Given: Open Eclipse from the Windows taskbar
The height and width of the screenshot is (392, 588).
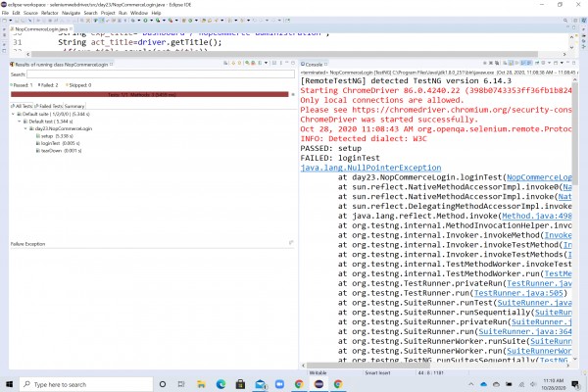Looking at the screenshot, I should tap(318, 384).
